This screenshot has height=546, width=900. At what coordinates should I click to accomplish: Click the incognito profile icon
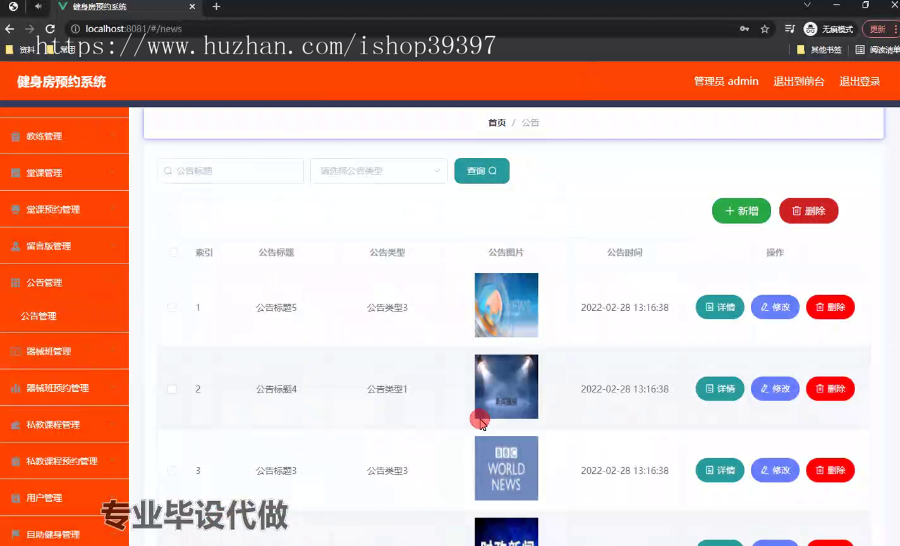click(810, 29)
